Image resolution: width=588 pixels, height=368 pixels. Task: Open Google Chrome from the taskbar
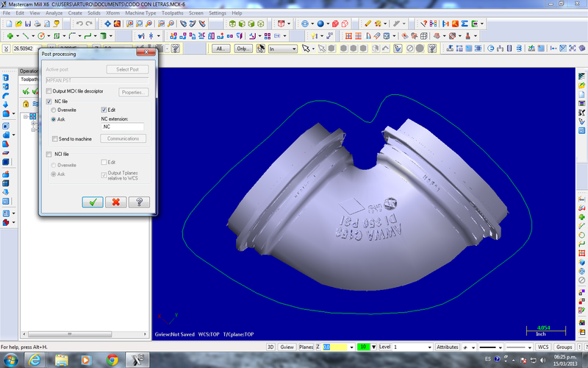click(x=112, y=359)
